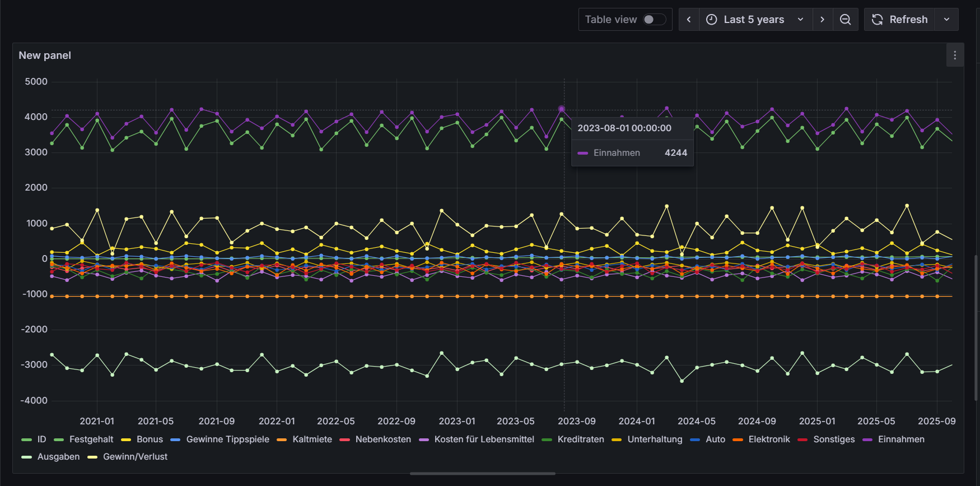Click the Gewinne Tippspiele legend color marker
The image size is (980, 486).
tap(175, 439)
